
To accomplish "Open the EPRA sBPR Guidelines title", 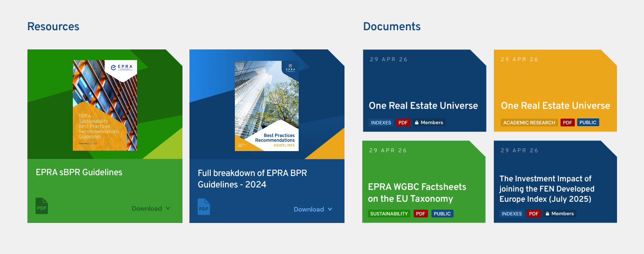I will click(x=79, y=172).
